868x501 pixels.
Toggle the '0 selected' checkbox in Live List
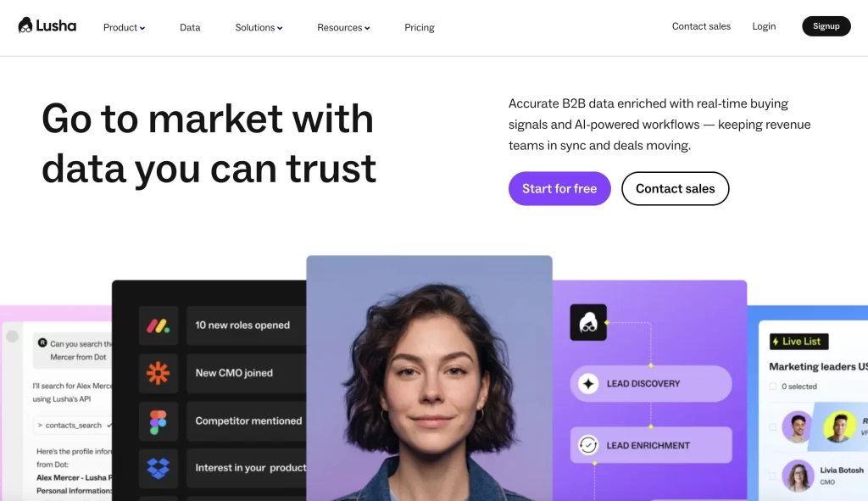(x=773, y=387)
